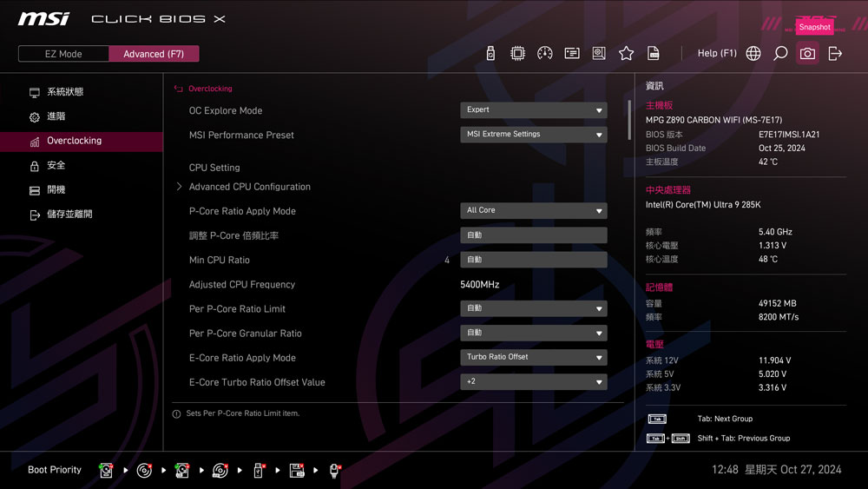The image size is (868, 489).
Task: Select the USB CD/DVD boot device icon
Action: pos(220,470)
